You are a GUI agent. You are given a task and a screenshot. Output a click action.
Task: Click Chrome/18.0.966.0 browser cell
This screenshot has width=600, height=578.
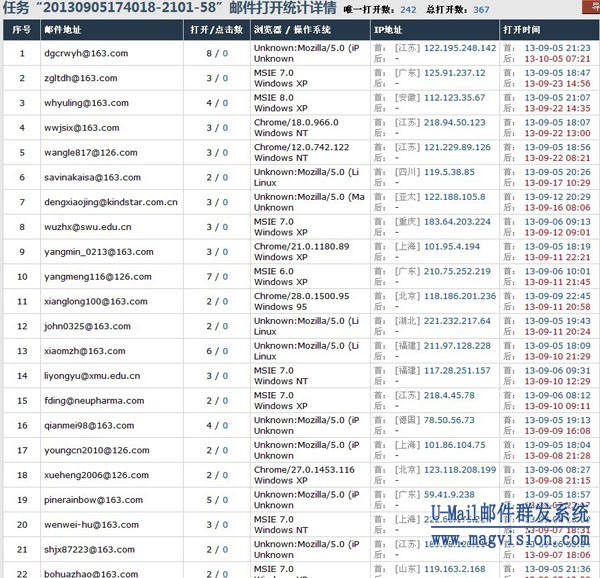[296, 122]
